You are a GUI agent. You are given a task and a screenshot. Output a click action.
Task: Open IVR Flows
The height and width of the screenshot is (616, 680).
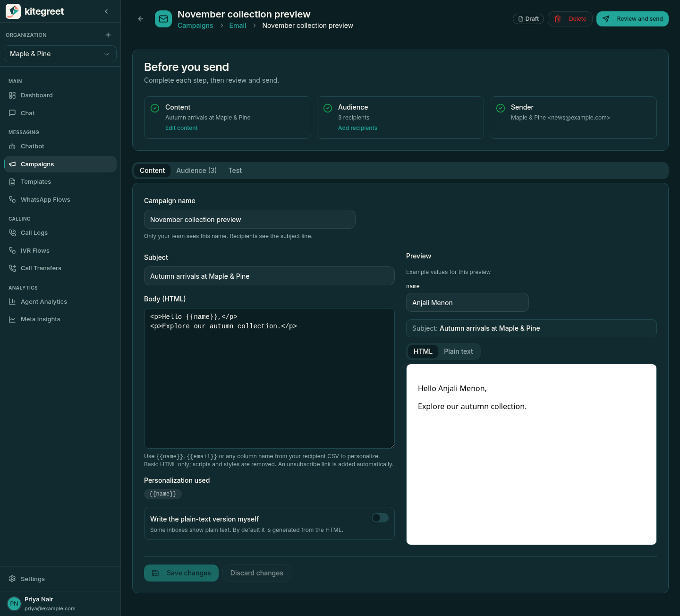click(60, 251)
